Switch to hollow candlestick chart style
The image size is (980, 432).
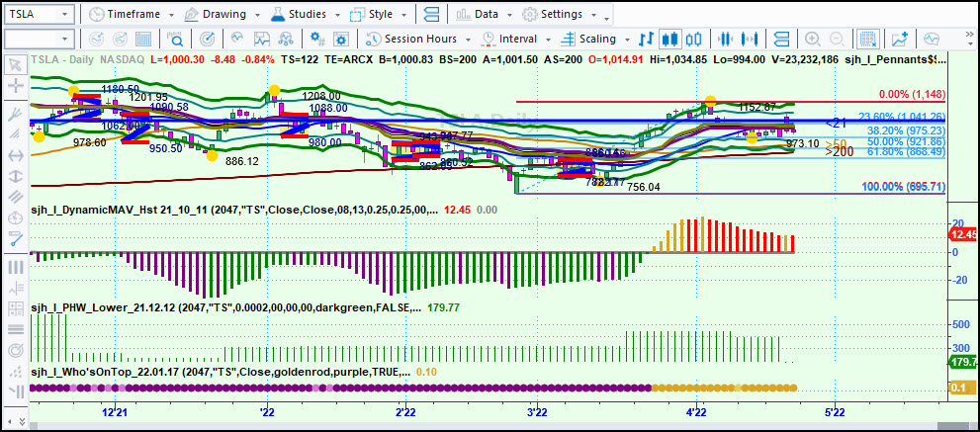693,39
